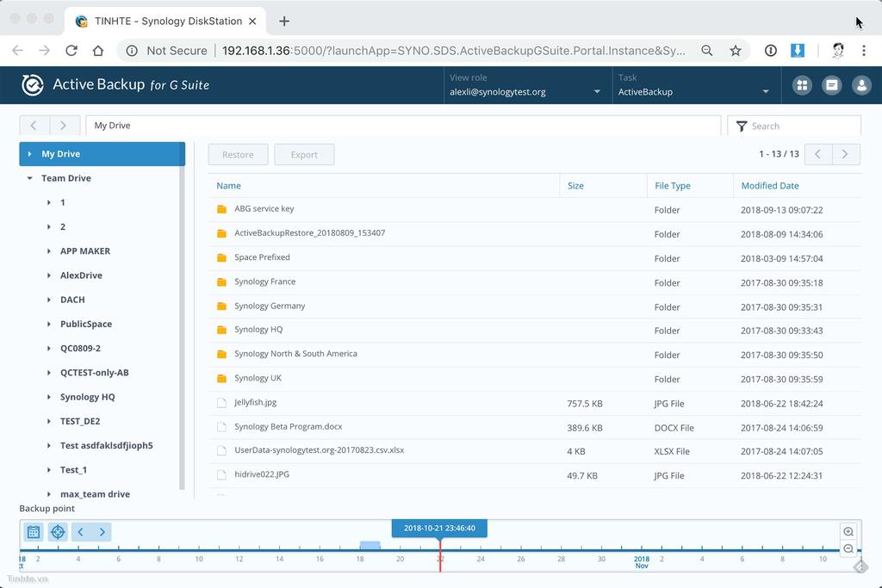Open the browser zoom magnifier icon
882x588 pixels.
coord(707,51)
